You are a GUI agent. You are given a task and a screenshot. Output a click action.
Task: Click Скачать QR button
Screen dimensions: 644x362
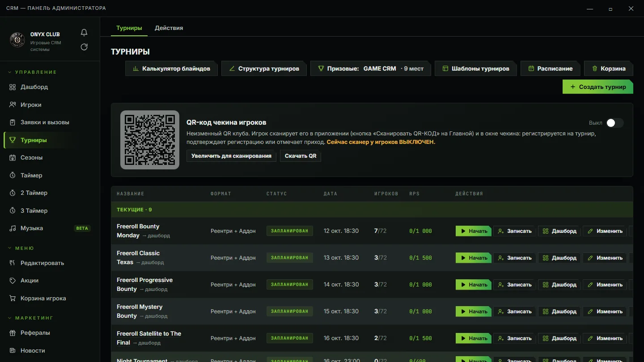301,156
